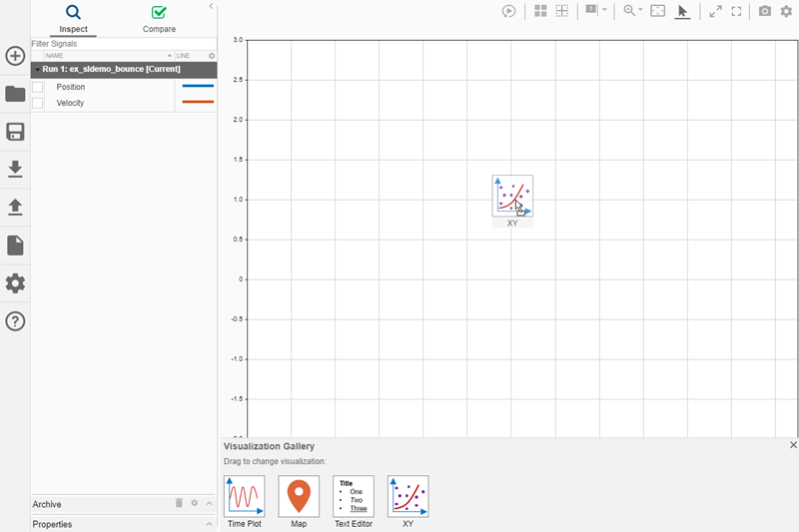This screenshot has width=799, height=532.
Task: Click the XY icon being dragged on the plot
Action: [512, 197]
